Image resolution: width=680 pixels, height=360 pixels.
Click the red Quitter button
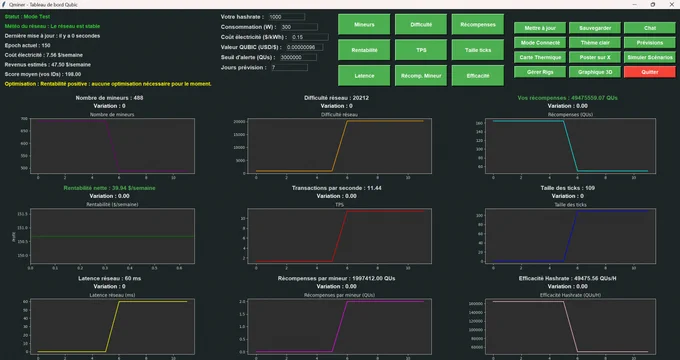pyautogui.click(x=650, y=72)
